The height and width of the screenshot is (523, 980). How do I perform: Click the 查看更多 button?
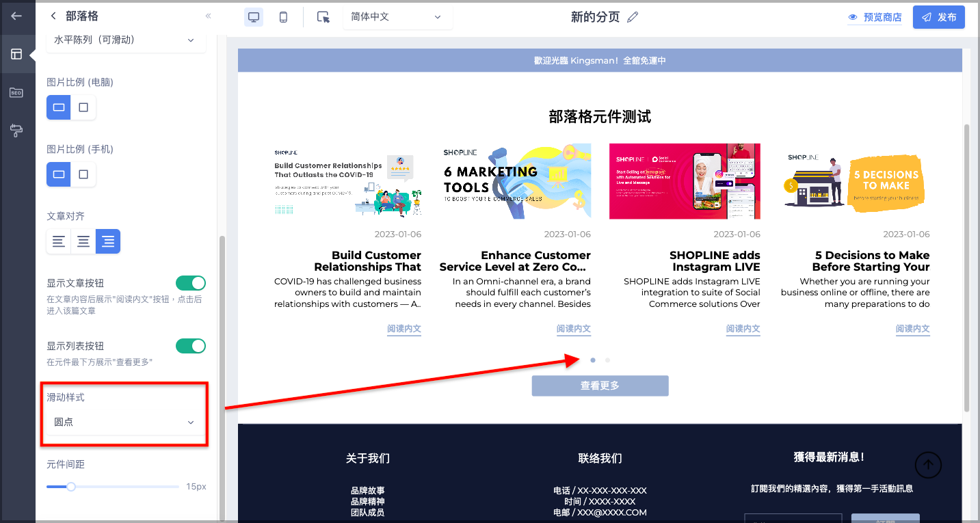click(x=600, y=386)
